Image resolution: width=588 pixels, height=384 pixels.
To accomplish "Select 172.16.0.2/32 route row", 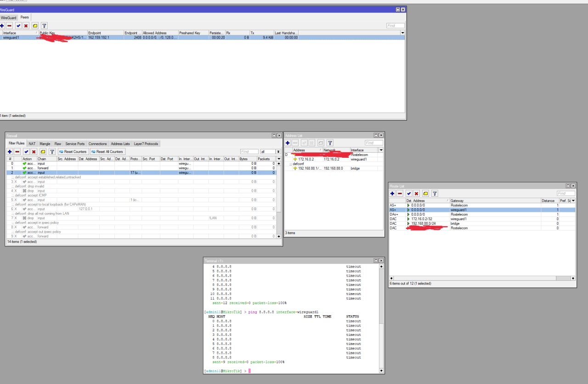I will (482, 219).
